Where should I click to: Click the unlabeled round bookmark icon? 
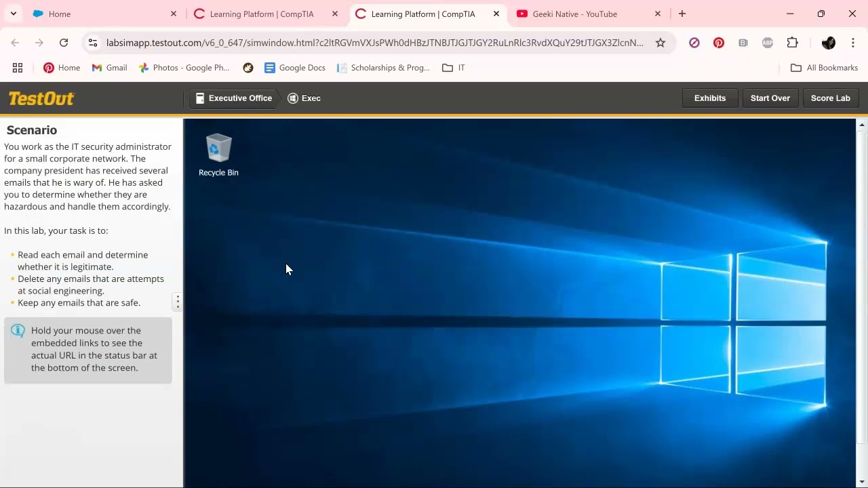(248, 68)
